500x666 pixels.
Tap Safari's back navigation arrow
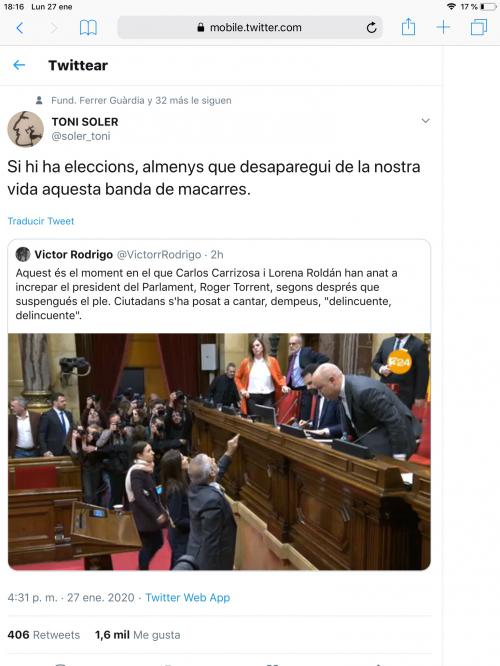[20, 28]
